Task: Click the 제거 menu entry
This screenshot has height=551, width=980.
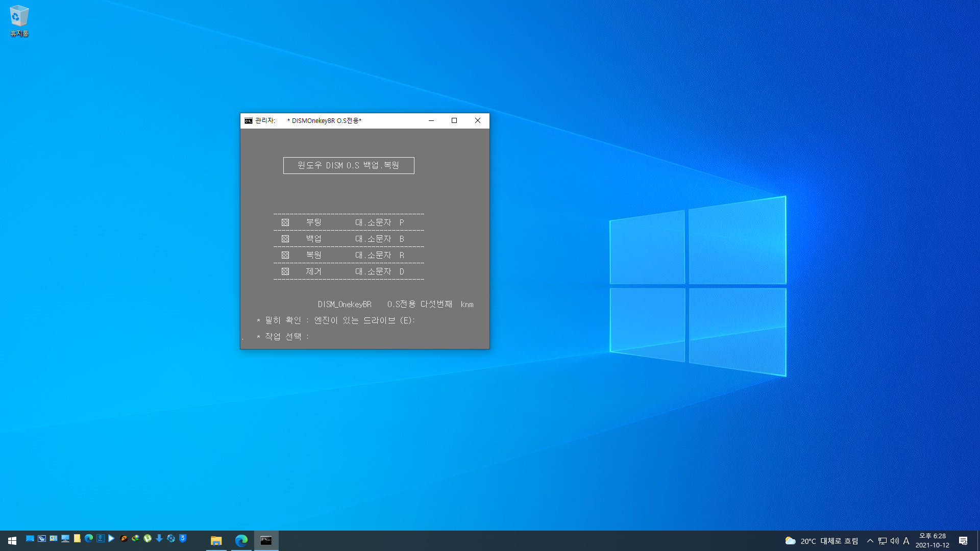Action: coord(314,271)
